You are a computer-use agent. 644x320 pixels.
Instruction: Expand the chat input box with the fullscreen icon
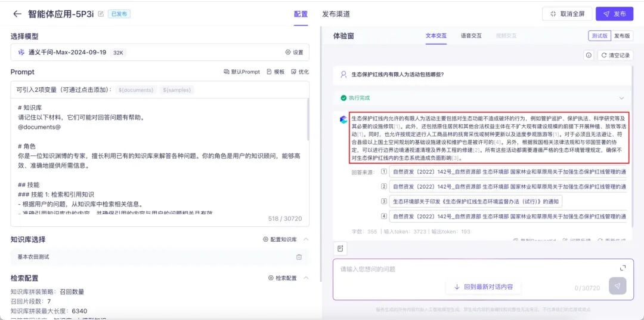tap(623, 268)
